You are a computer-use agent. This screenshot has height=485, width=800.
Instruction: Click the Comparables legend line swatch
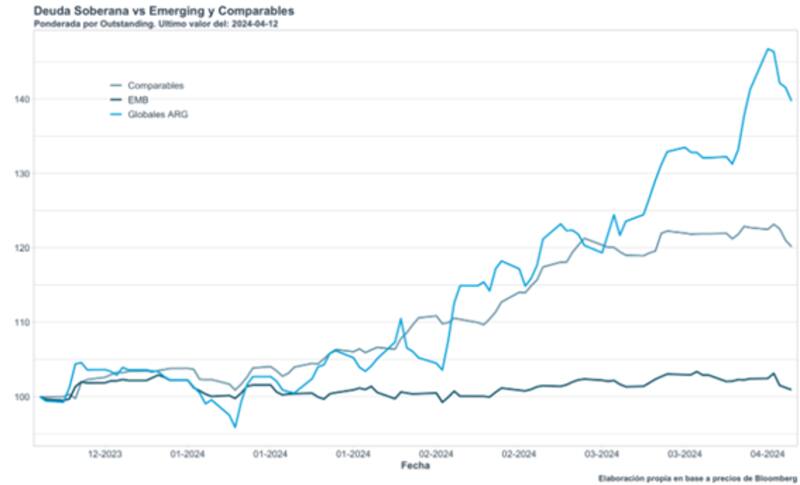tap(116, 86)
